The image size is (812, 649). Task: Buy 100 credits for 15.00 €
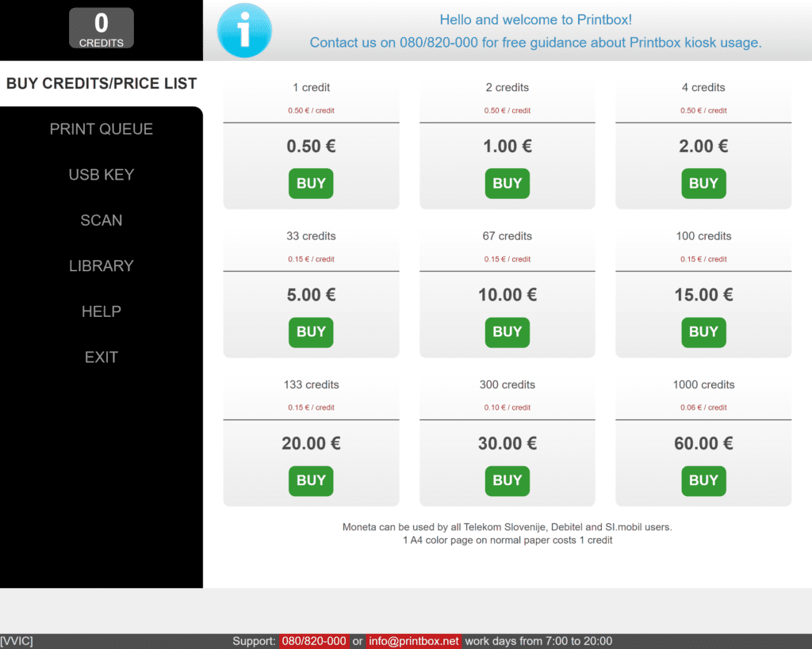click(703, 332)
